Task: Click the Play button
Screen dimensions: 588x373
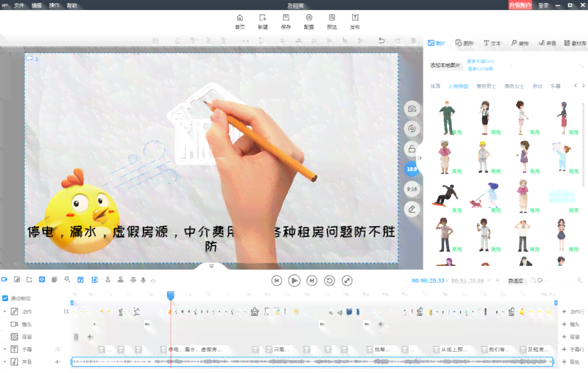Action: pyautogui.click(x=294, y=281)
